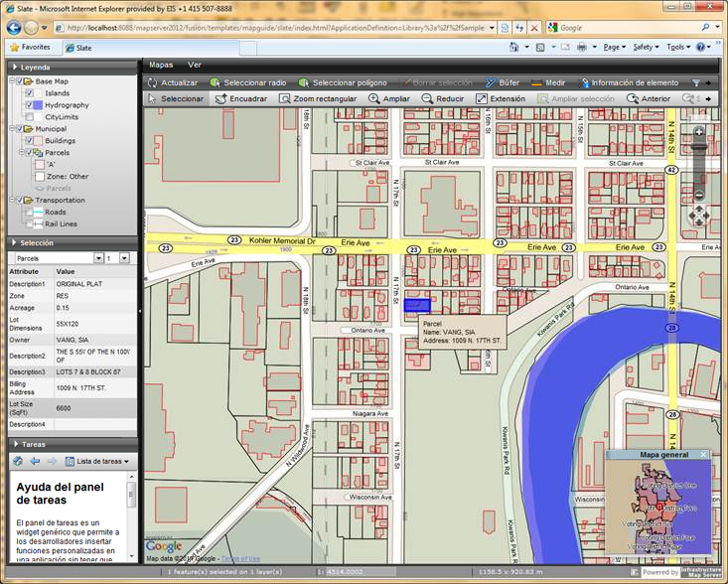Enable the CityLimits layer checkbox

click(x=29, y=117)
